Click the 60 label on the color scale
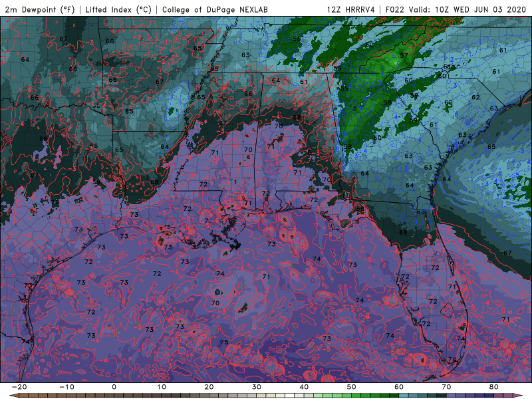Image resolution: width=532 pixels, height=399 pixels. 399,387
